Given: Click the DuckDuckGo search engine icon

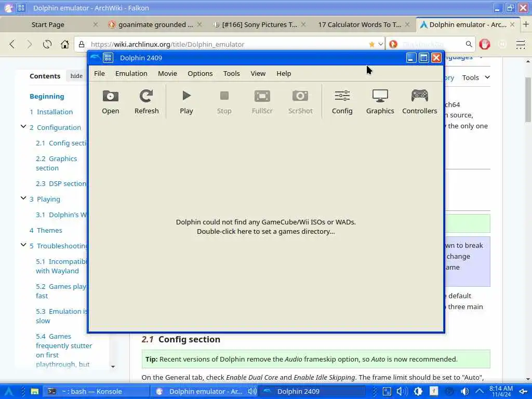Looking at the screenshot, I should click(x=393, y=44).
